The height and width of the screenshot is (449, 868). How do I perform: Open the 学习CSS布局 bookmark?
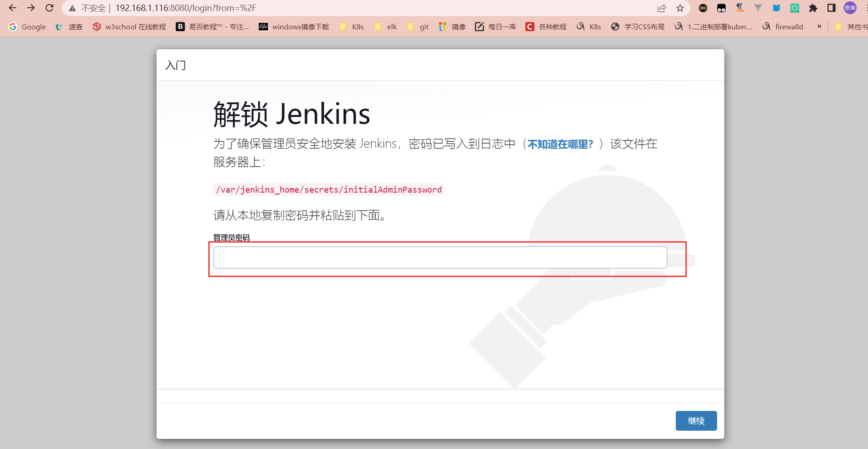(x=638, y=27)
